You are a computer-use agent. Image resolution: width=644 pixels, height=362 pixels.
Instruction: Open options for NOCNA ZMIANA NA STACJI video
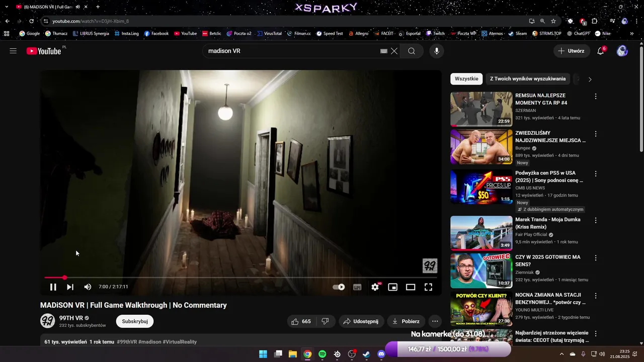[596, 296]
